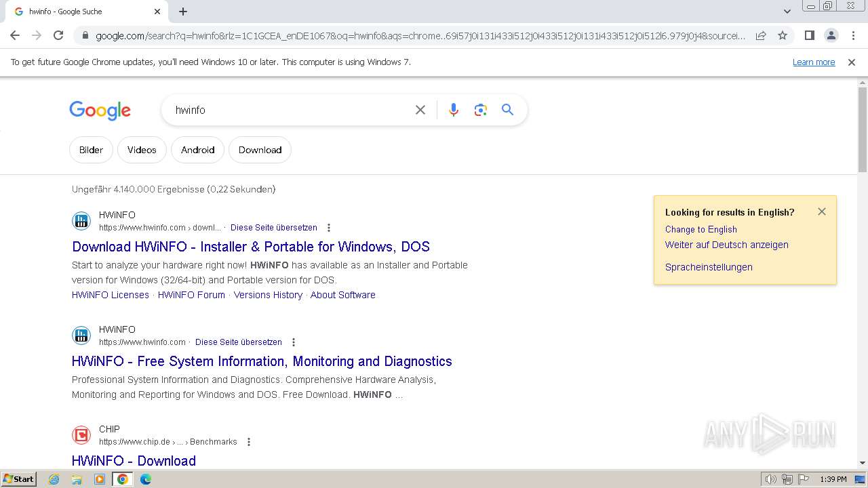The image size is (868, 488).
Task: Switch to the Chrome taskbar button
Action: [x=123, y=479]
